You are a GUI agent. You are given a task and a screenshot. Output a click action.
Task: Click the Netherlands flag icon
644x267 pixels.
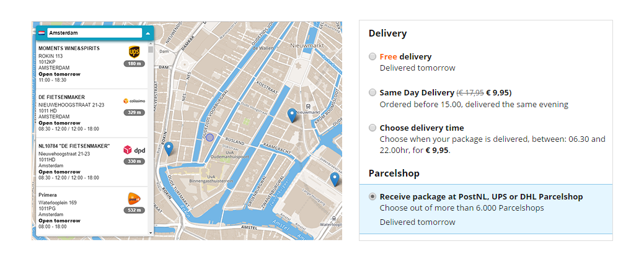point(42,33)
